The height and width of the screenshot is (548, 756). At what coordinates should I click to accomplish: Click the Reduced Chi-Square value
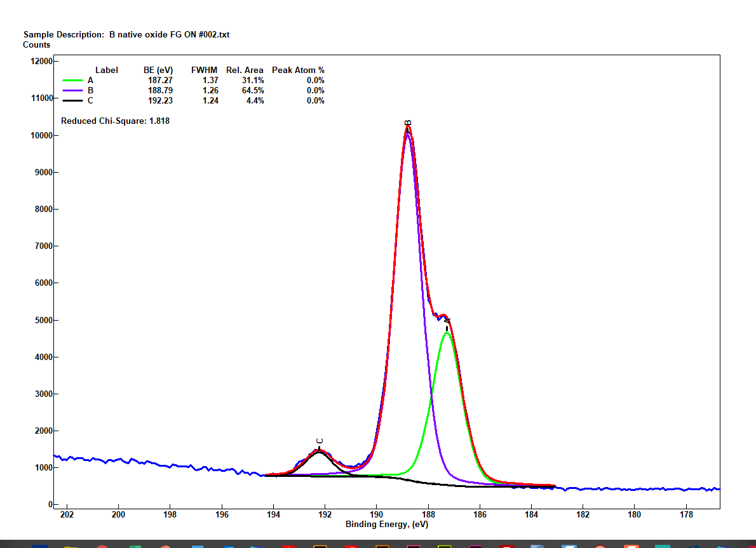point(159,121)
